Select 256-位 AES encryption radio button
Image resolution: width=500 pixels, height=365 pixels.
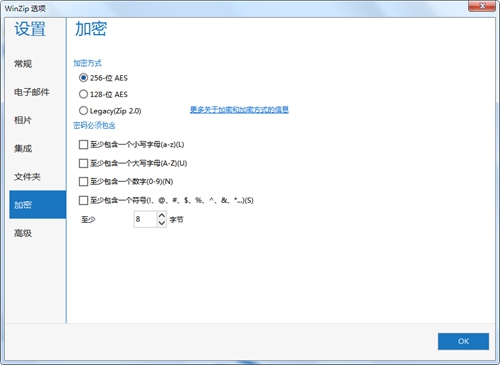coord(83,78)
